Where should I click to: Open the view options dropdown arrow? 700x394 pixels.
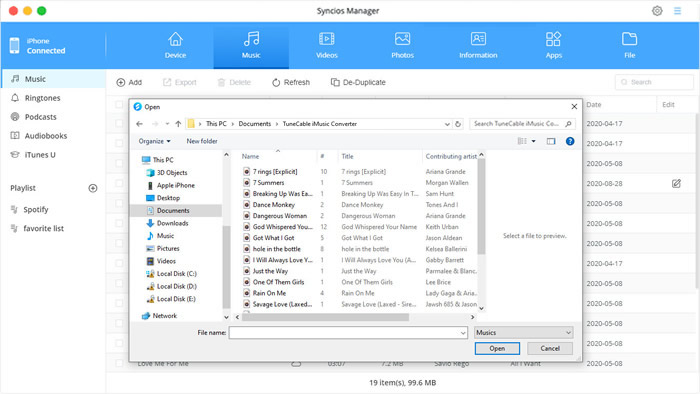(533, 141)
